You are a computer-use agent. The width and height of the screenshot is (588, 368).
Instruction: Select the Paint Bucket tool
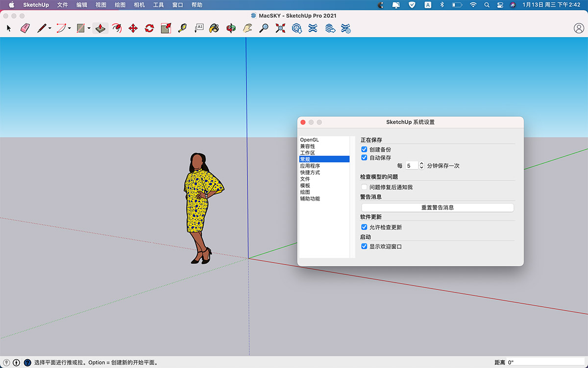coord(214,28)
